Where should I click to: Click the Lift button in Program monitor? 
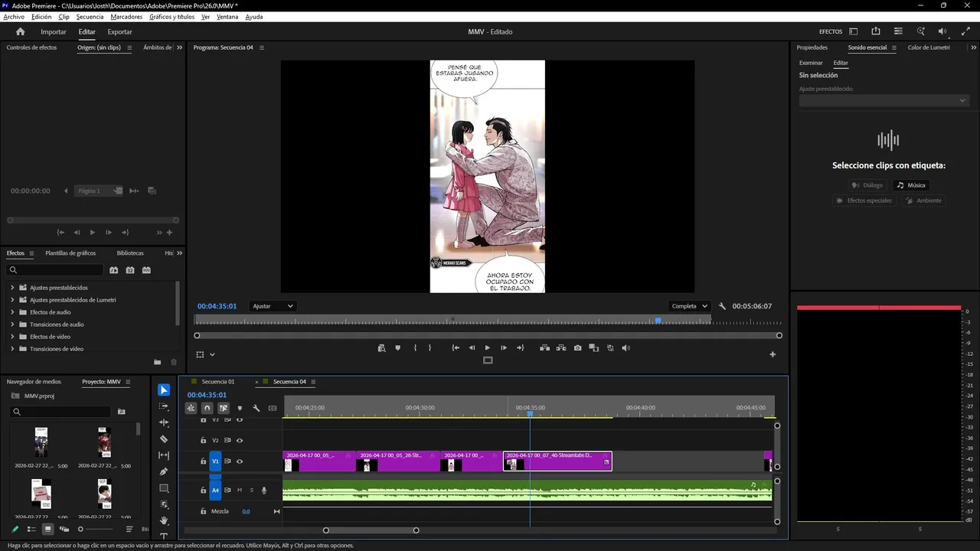(544, 348)
